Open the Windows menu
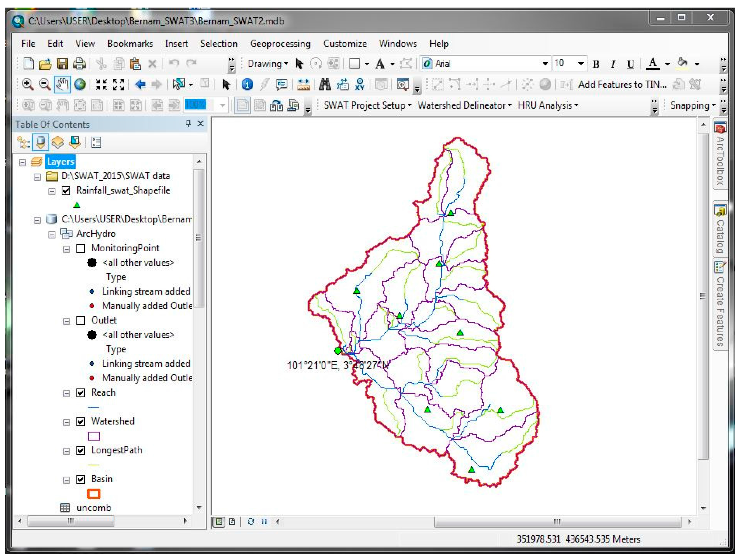The width and height of the screenshot is (740, 560). click(398, 43)
